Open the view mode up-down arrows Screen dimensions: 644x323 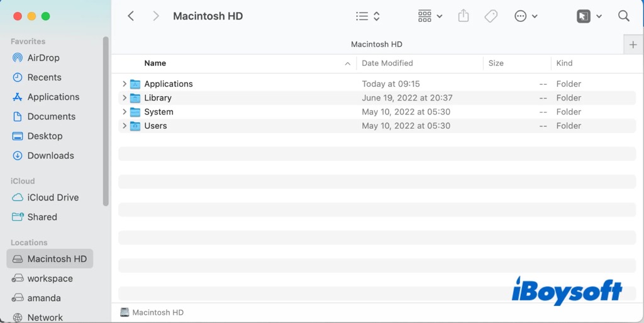(377, 16)
